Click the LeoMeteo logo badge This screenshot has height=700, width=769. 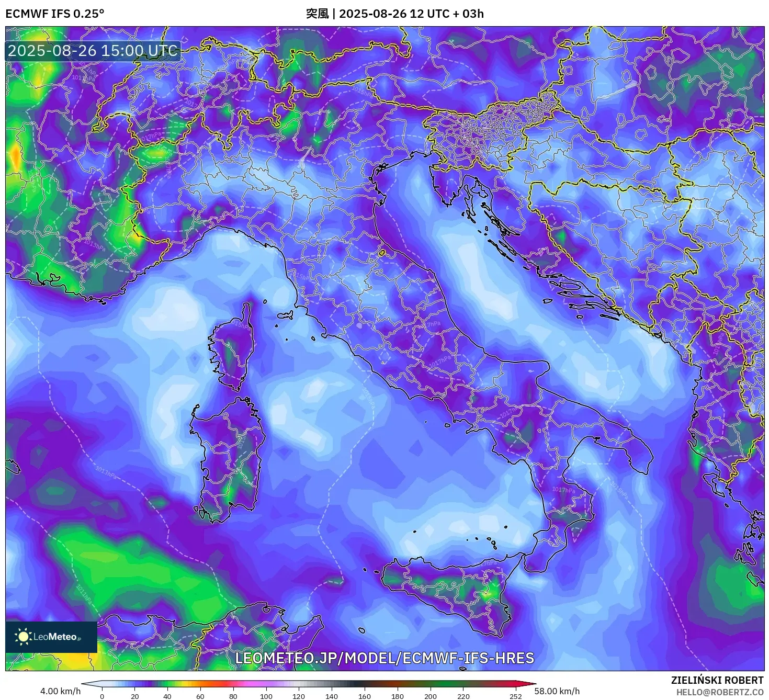coord(51,637)
